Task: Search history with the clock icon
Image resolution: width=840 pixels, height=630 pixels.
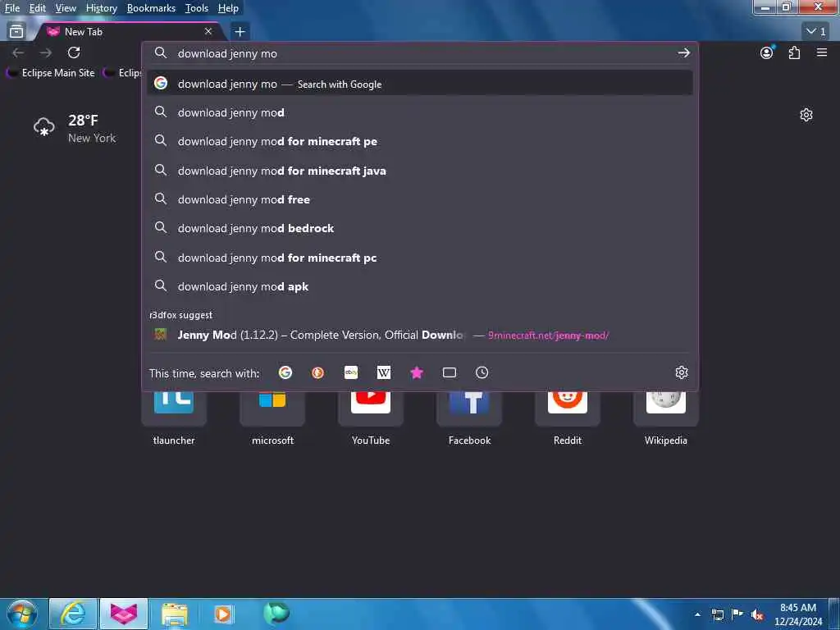Action: (x=482, y=372)
